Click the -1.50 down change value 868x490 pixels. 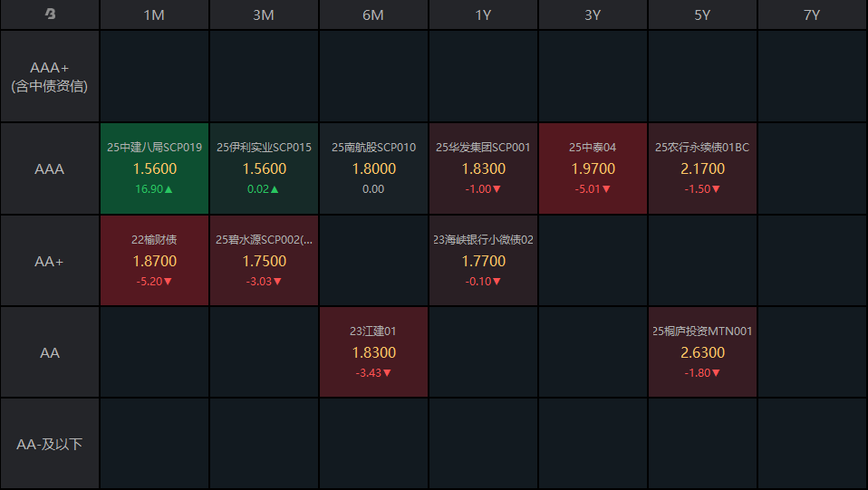(702, 189)
